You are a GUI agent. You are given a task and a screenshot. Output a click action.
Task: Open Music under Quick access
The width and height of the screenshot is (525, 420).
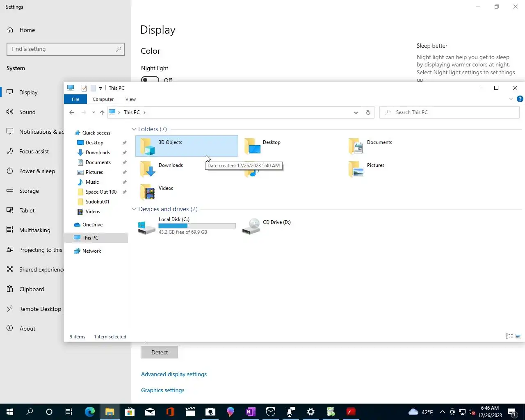pyautogui.click(x=92, y=182)
